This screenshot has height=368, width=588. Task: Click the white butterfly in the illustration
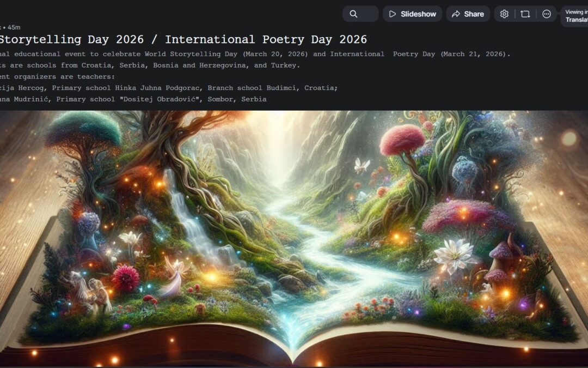361,165
